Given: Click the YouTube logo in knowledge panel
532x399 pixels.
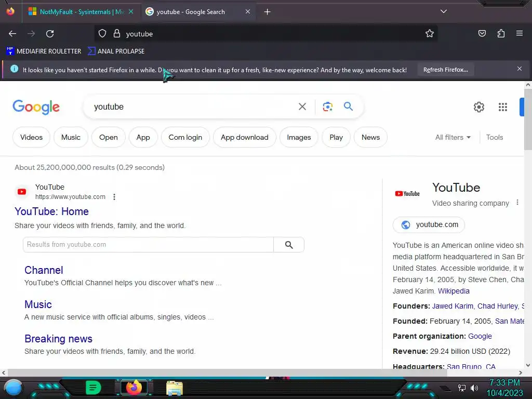Looking at the screenshot, I should click(x=407, y=194).
